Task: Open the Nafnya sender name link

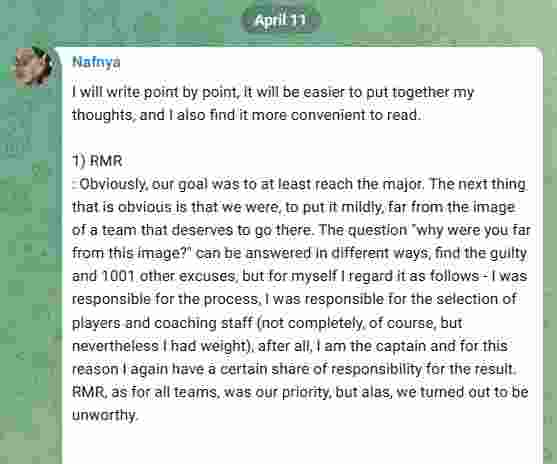Action: pos(96,62)
